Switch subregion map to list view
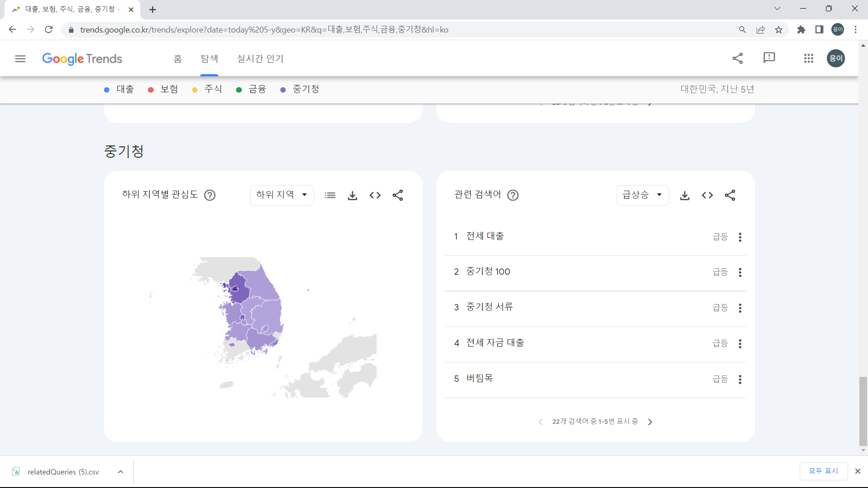This screenshot has width=868, height=488. [330, 195]
